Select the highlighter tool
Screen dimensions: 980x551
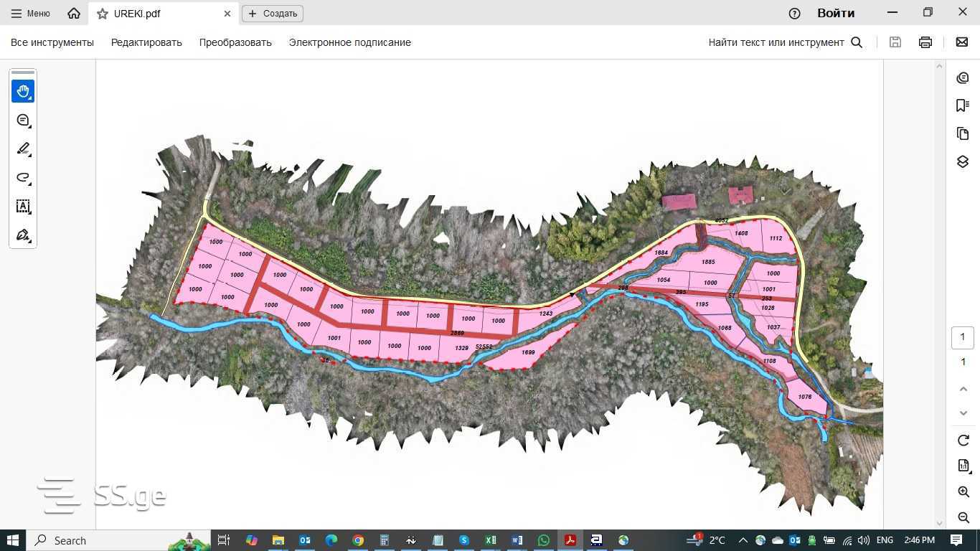(23, 149)
